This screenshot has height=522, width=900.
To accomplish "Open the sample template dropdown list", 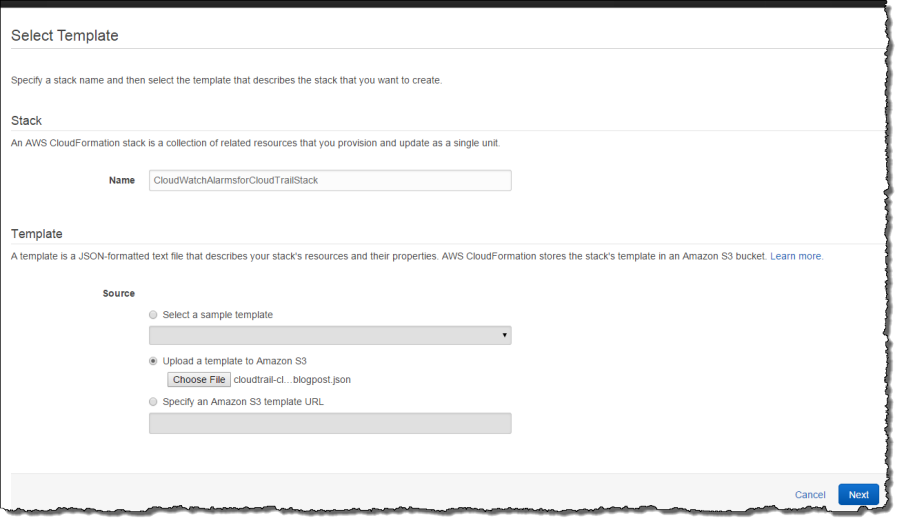I will tap(330, 335).
